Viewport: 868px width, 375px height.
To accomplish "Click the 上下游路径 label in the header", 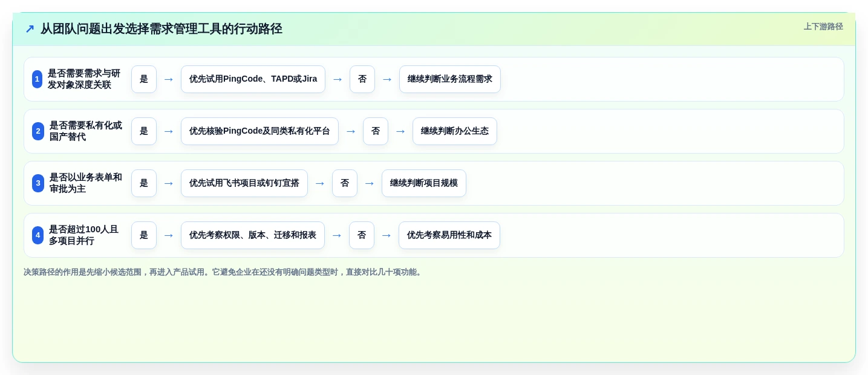I will (x=823, y=27).
